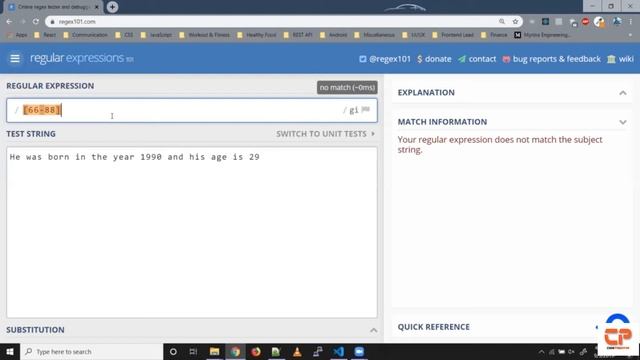Expand the Substitution panel chevron
Image resolution: width=640 pixels, height=360 pixels.
pyautogui.click(x=373, y=330)
